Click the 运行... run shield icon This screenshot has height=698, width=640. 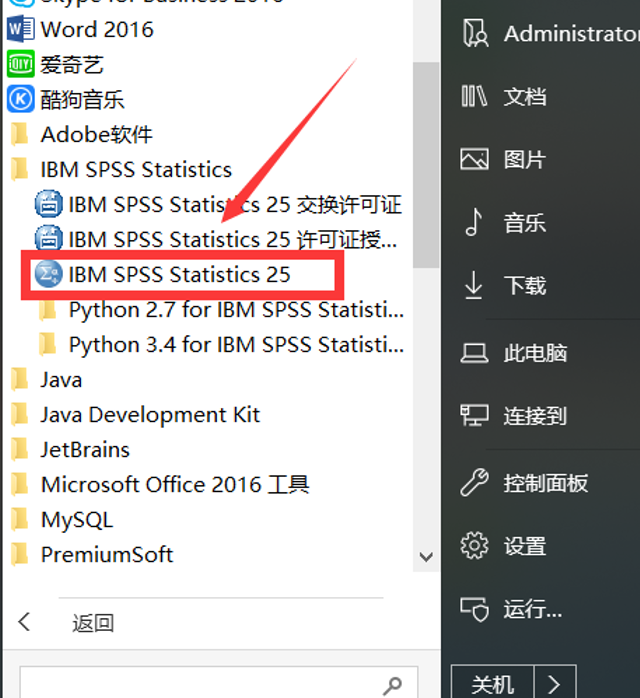click(474, 609)
